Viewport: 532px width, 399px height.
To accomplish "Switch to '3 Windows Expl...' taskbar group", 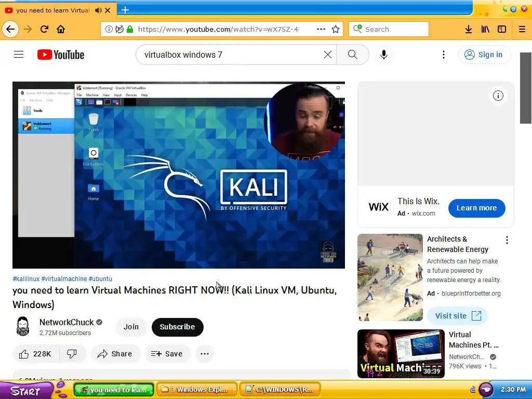I will pos(197,390).
